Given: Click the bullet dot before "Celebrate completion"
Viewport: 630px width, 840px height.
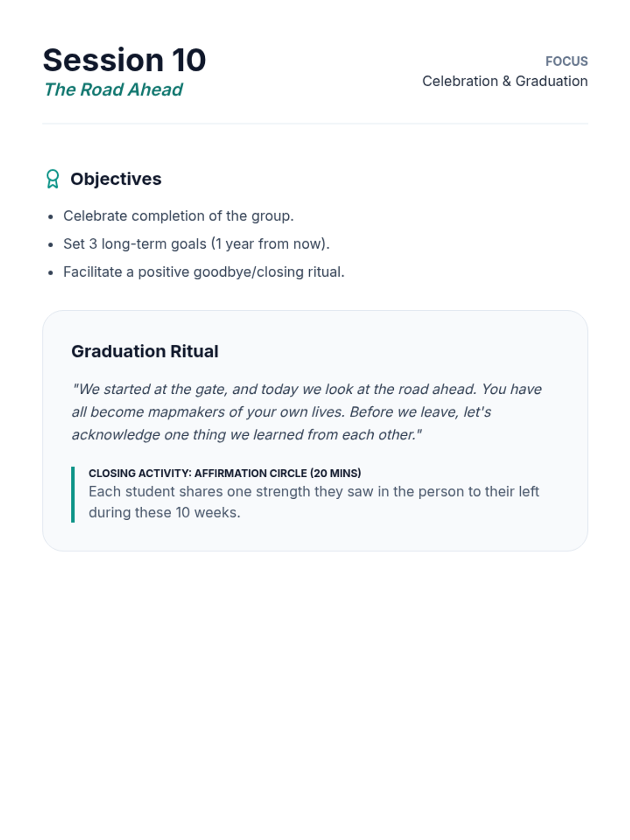Looking at the screenshot, I should (50, 217).
